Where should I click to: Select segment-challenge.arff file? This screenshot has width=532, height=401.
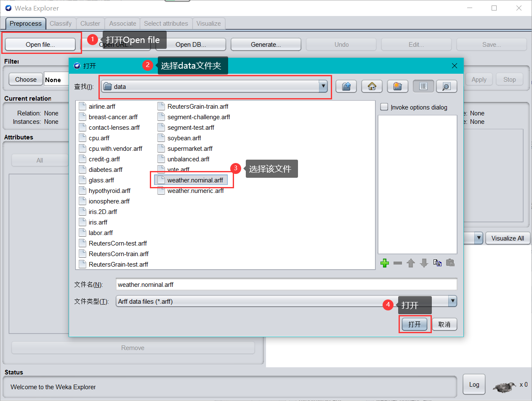coord(194,117)
